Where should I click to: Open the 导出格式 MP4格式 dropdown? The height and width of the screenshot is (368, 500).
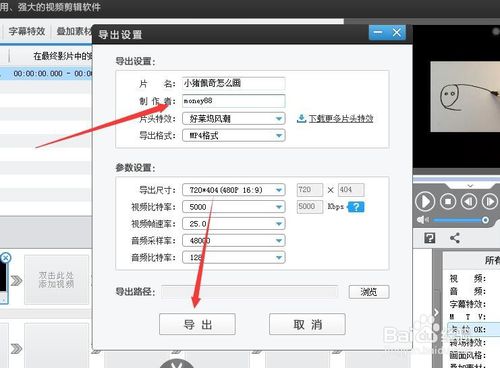pos(233,135)
